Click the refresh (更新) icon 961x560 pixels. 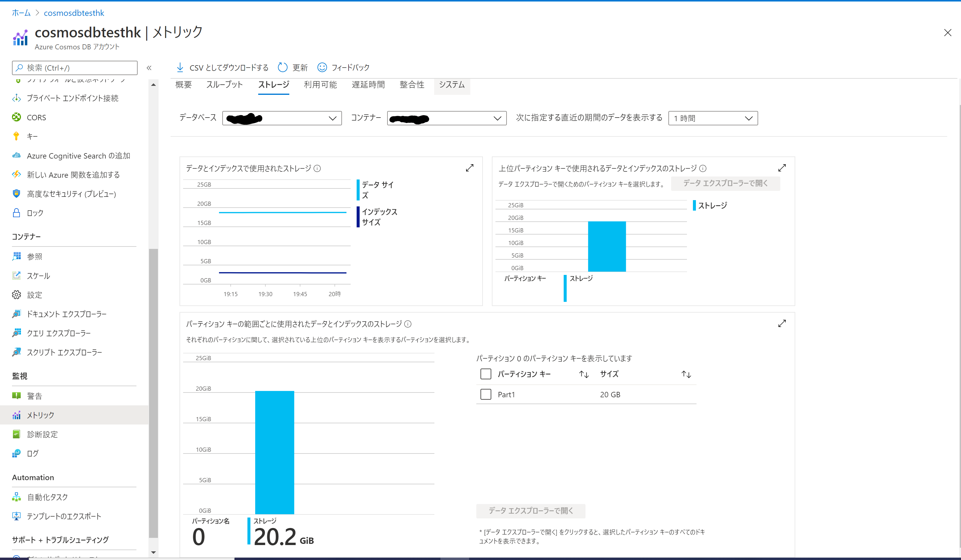tap(282, 68)
